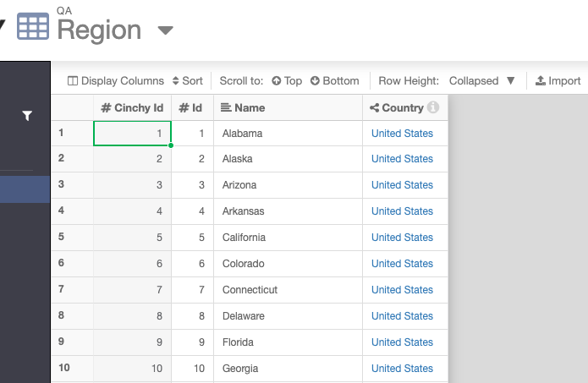Open the filter funnel icon in sidebar
The height and width of the screenshot is (383, 588).
click(27, 116)
